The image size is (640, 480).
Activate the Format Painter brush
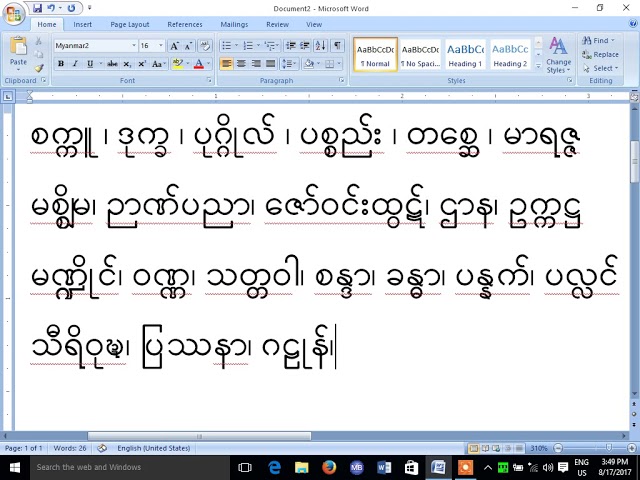click(x=38, y=68)
